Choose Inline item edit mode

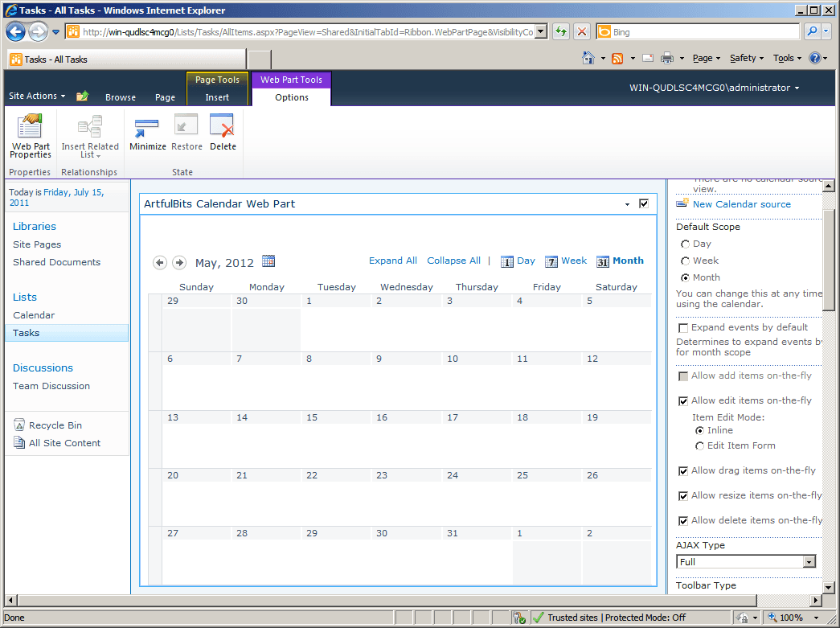tap(699, 430)
